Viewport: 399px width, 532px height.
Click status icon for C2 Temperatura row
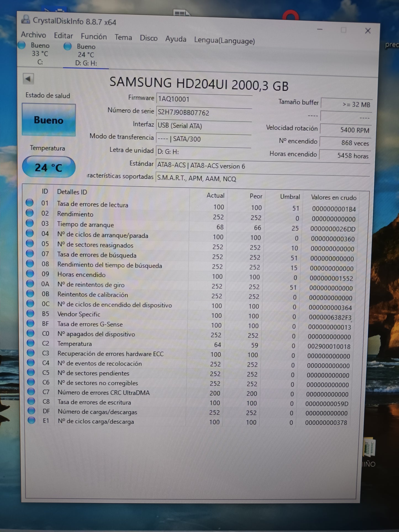pos(31,343)
